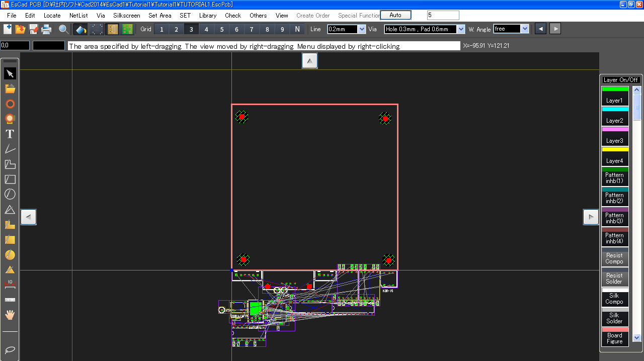Select the circle outline tool
This screenshot has height=361, width=644.
pos(10,194)
